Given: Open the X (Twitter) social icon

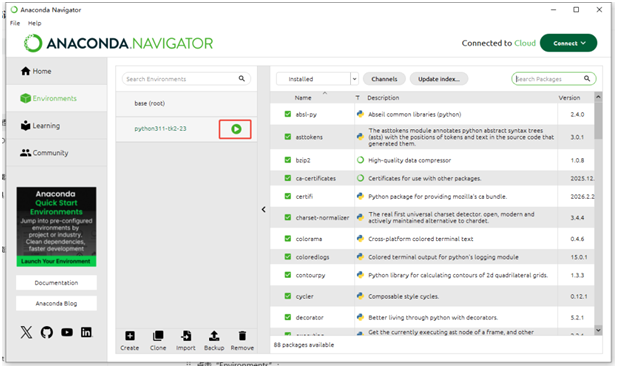Looking at the screenshot, I should [x=26, y=332].
